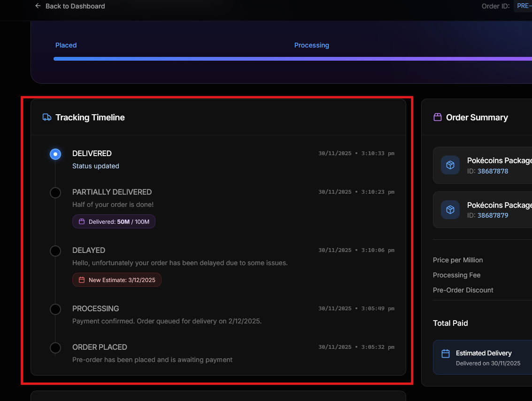The height and width of the screenshot is (401, 532).
Task: Click the Pre-Order Discount label
Action: tap(463, 290)
